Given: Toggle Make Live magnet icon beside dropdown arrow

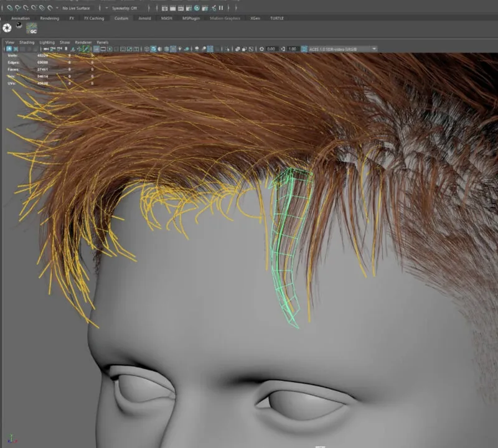Looking at the screenshot, I should [50, 7].
